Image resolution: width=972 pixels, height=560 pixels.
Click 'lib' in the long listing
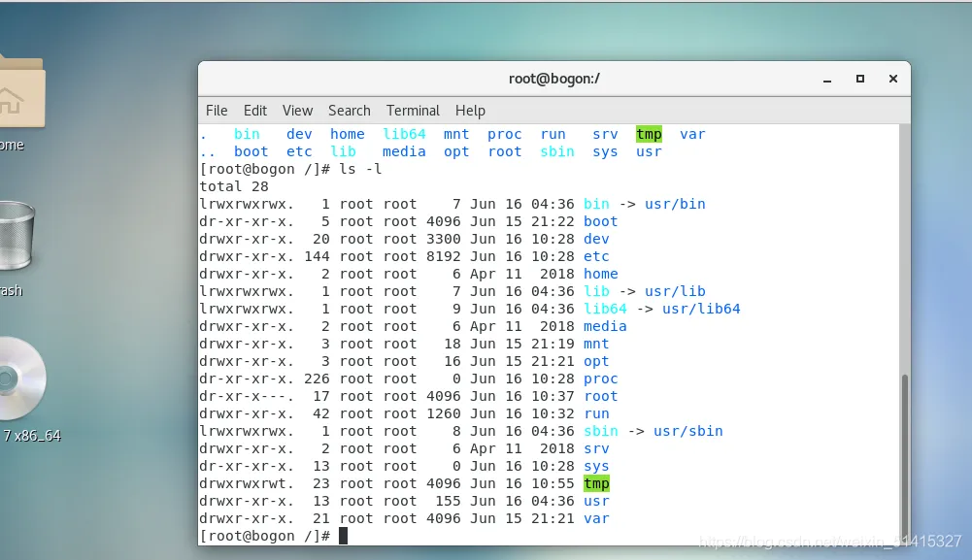pos(596,291)
